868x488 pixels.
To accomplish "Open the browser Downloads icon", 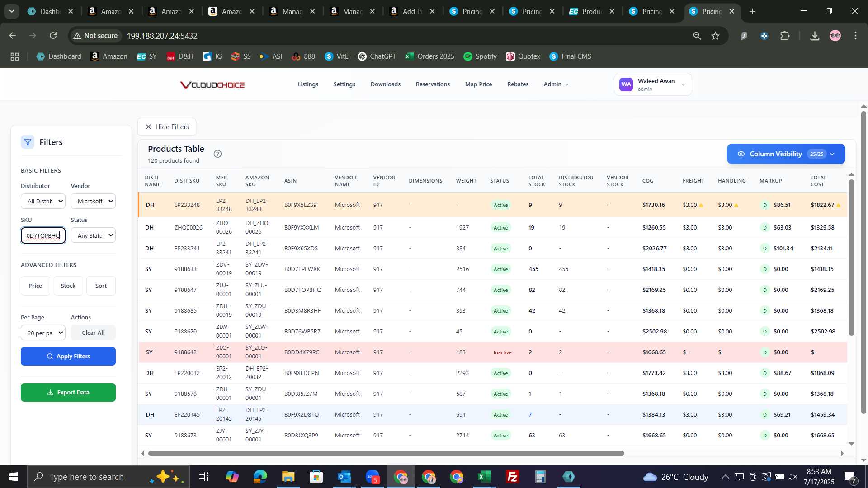I will point(815,36).
